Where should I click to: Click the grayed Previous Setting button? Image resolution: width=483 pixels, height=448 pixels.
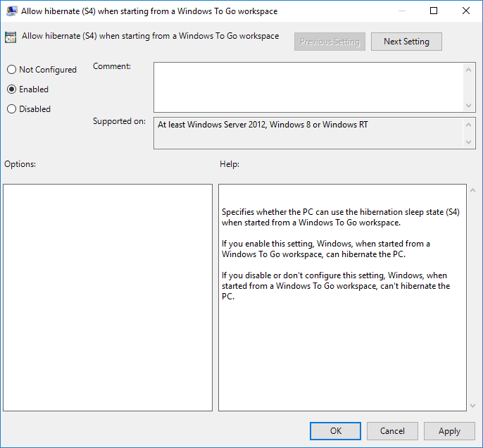click(330, 42)
